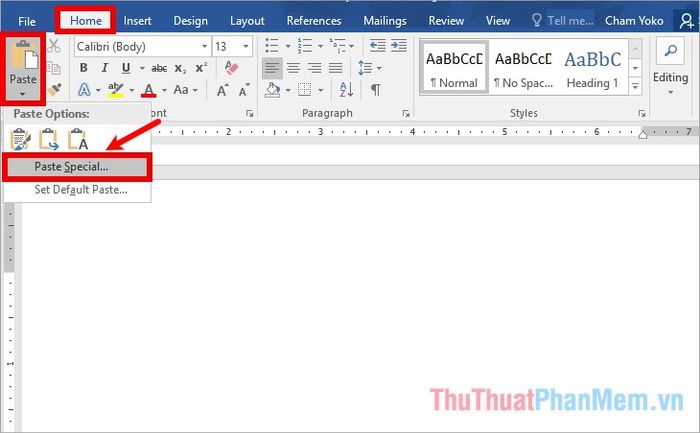Open the File tab
This screenshot has width=700, height=433.
pos(27,21)
